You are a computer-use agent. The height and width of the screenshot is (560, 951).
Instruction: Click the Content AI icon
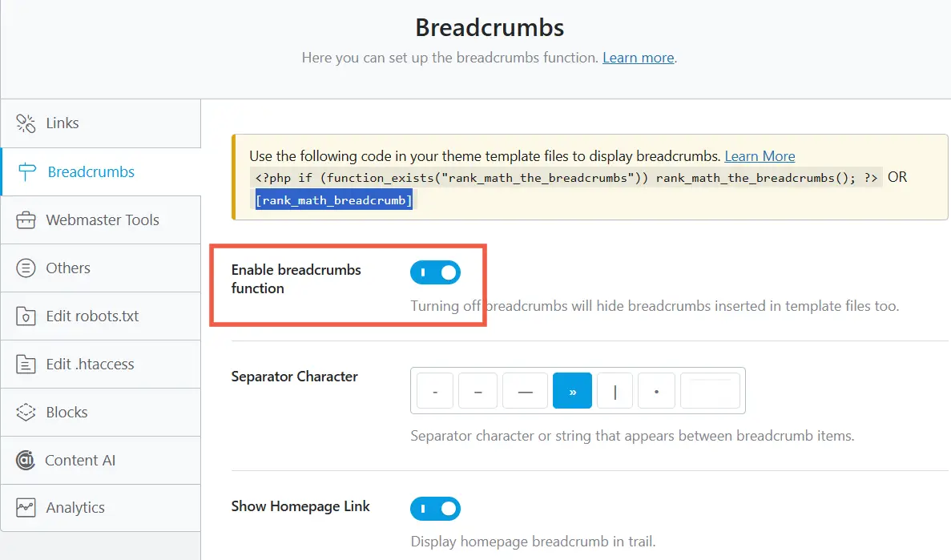click(x=26, y=461)
